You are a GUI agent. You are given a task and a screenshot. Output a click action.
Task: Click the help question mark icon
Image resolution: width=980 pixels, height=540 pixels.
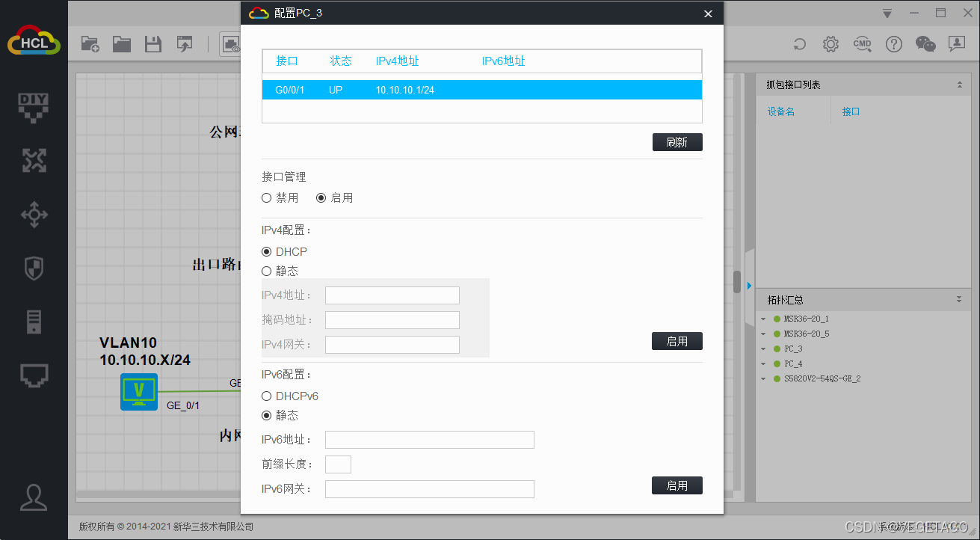[x=893, y=44]
